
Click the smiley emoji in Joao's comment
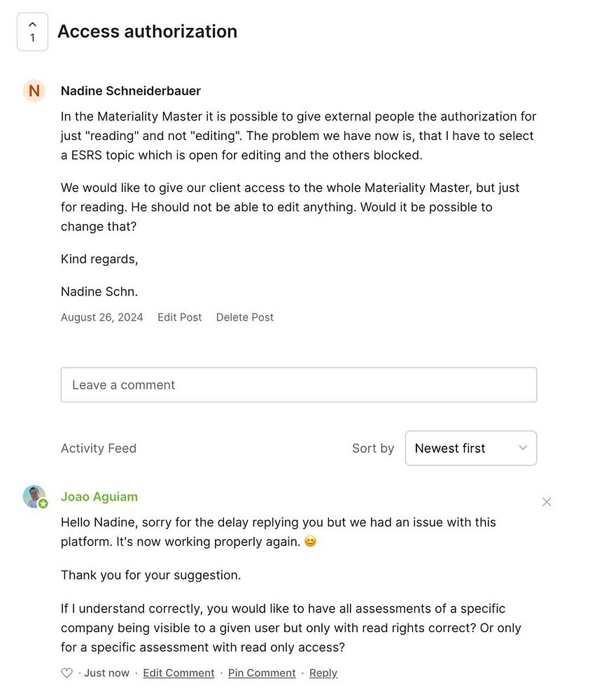(310, 541)
